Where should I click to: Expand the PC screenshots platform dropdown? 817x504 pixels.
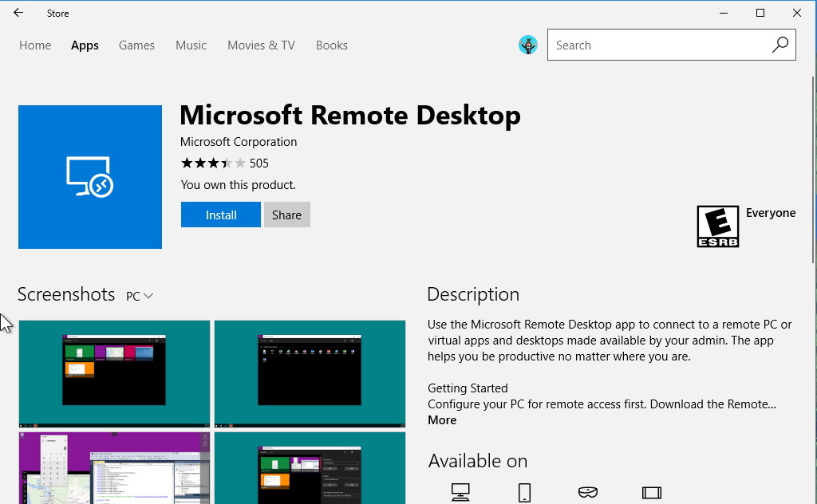click(140, 297)
